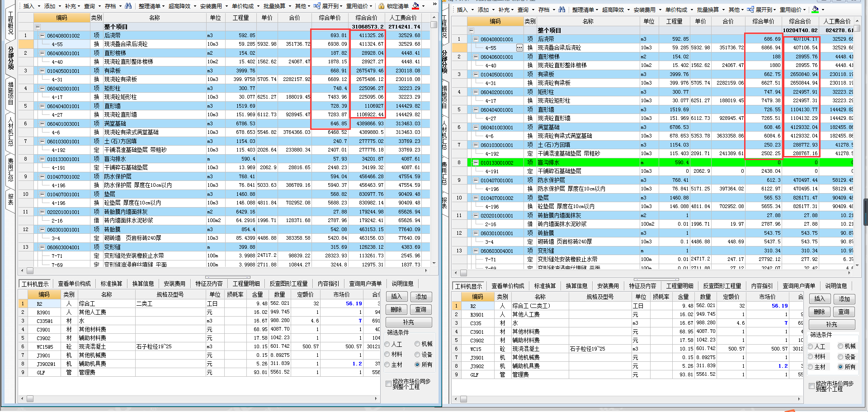
Task: Open fill color dropdown arrow in right window
Action: coord(823,9)
